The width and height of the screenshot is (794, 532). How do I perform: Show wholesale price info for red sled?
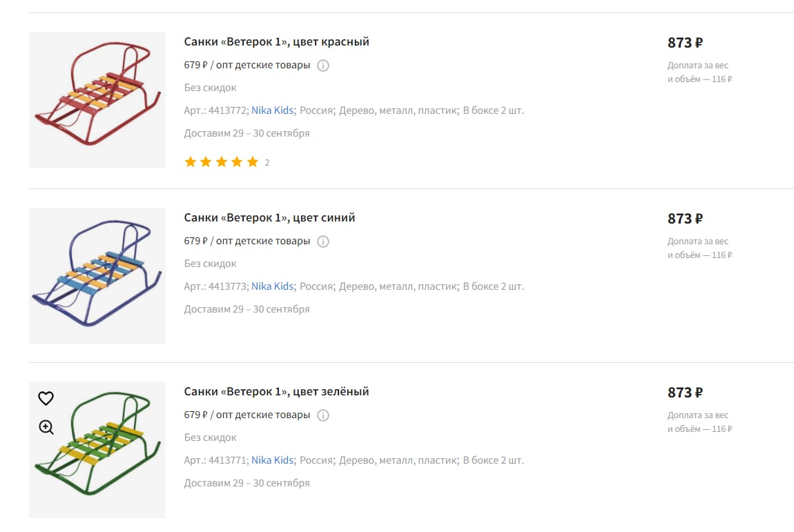(323, 66)
